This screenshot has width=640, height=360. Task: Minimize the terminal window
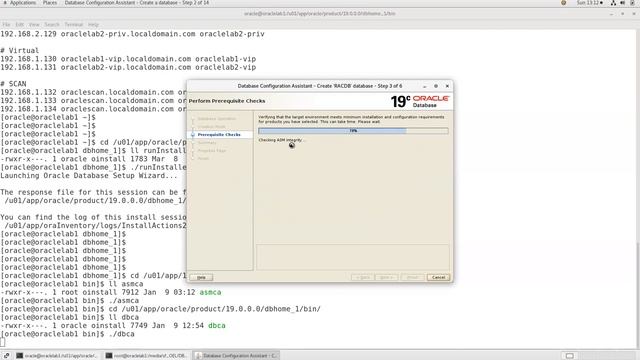click(611, 14)
